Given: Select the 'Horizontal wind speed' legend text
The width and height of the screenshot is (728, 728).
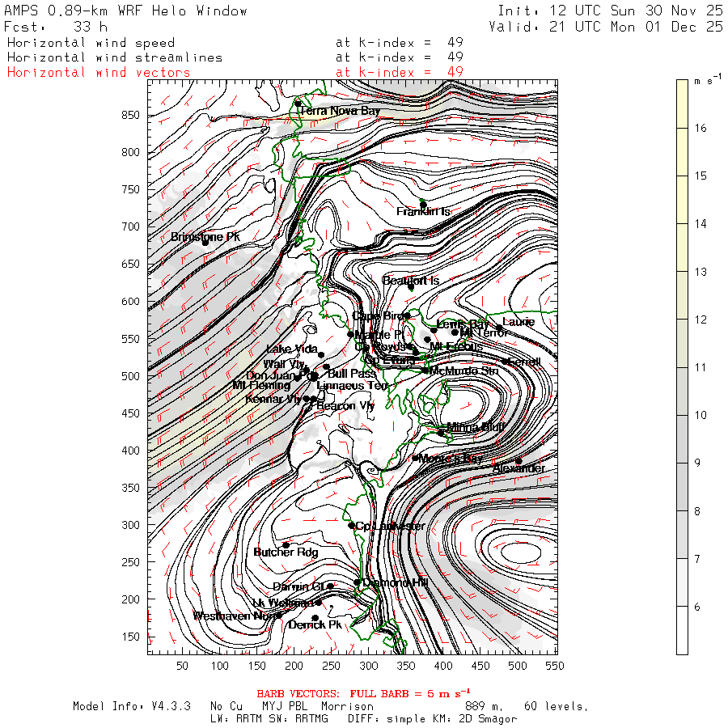Looking at the screenshot, I should pos(91,43).
